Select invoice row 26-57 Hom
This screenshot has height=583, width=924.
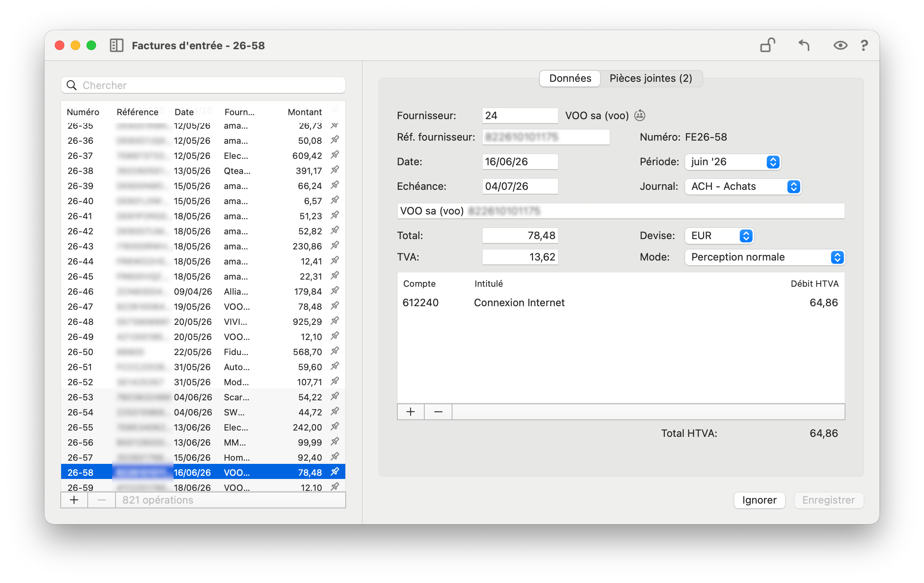tap(203, 457)
